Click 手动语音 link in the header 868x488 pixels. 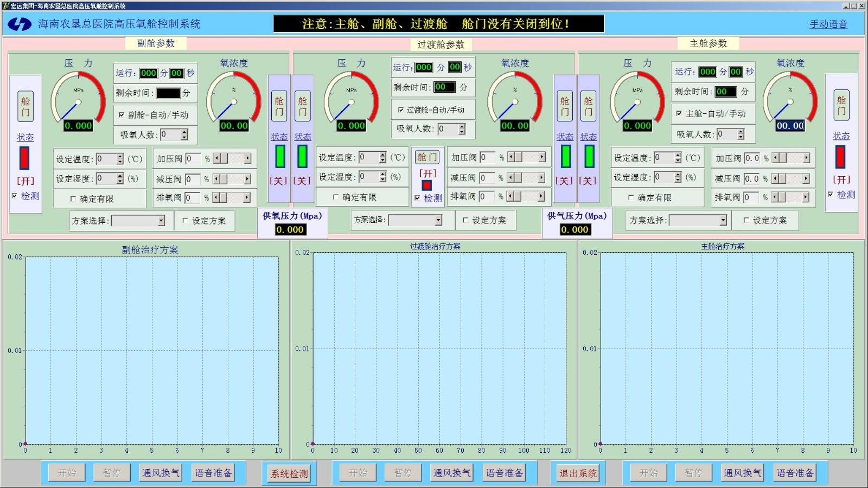[x=828, y=24]
